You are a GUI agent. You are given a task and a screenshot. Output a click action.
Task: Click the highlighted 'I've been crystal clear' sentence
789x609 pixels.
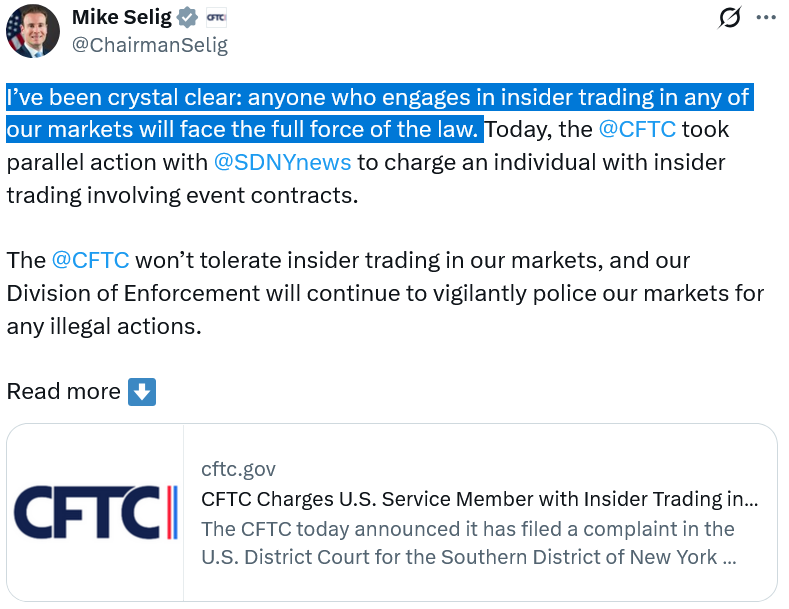(x=378, y=98)
